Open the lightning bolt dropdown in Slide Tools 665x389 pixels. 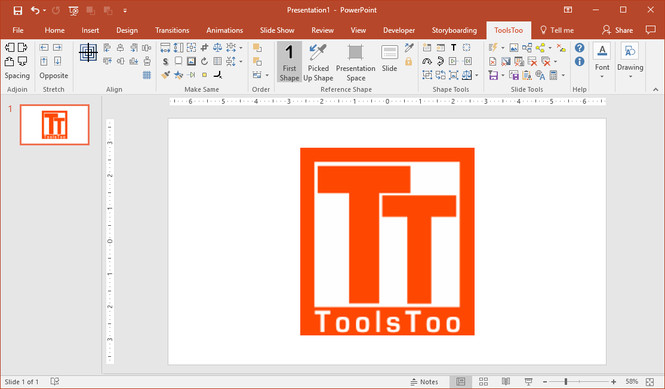tap(503, 48)
